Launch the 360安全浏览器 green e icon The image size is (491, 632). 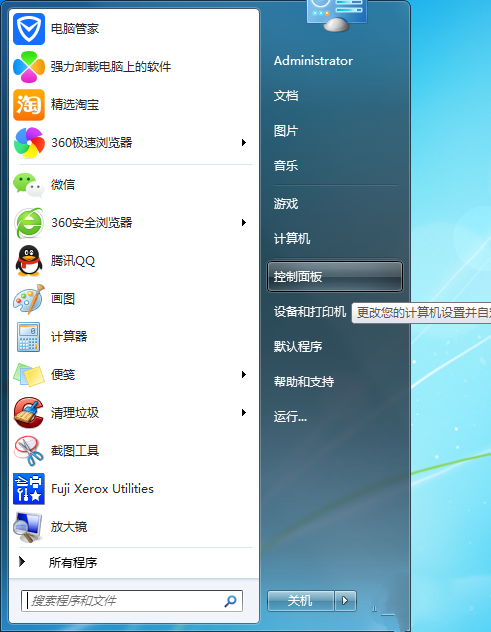[x=29, y=222]
